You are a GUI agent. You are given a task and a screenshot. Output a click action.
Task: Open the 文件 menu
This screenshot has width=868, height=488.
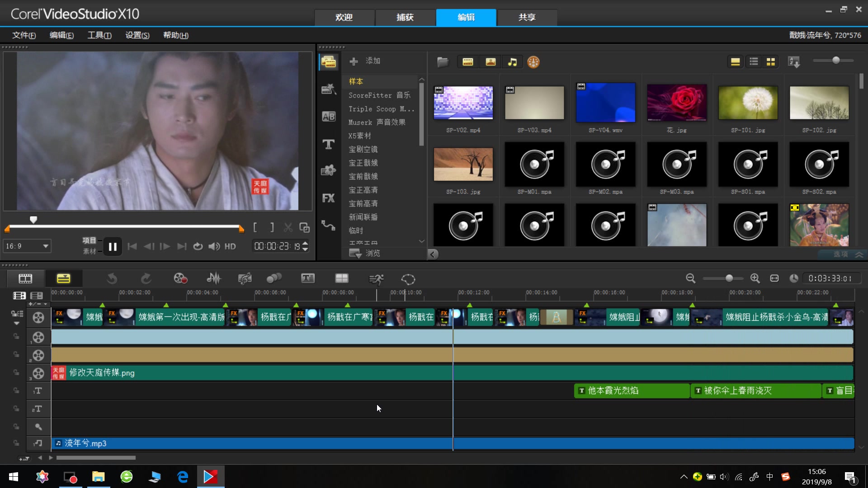24,35
